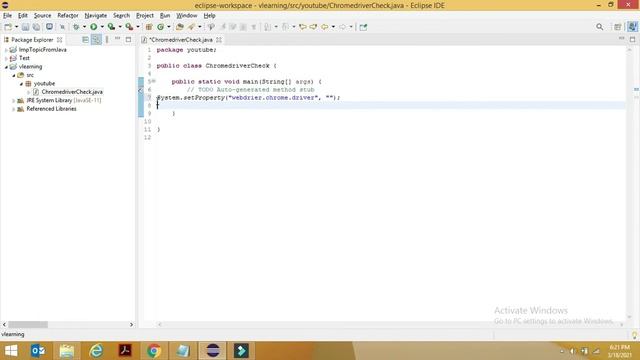This screenshot has width=640, height=360.
Task: Save the current file with Save icon
Action: coord(25,27)
